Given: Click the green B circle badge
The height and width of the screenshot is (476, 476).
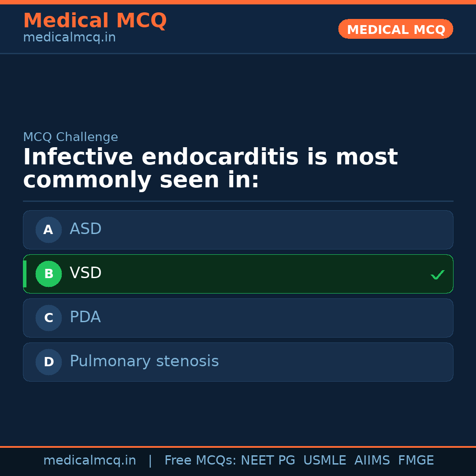Looking at the screenshot, I should coord(48,274).
